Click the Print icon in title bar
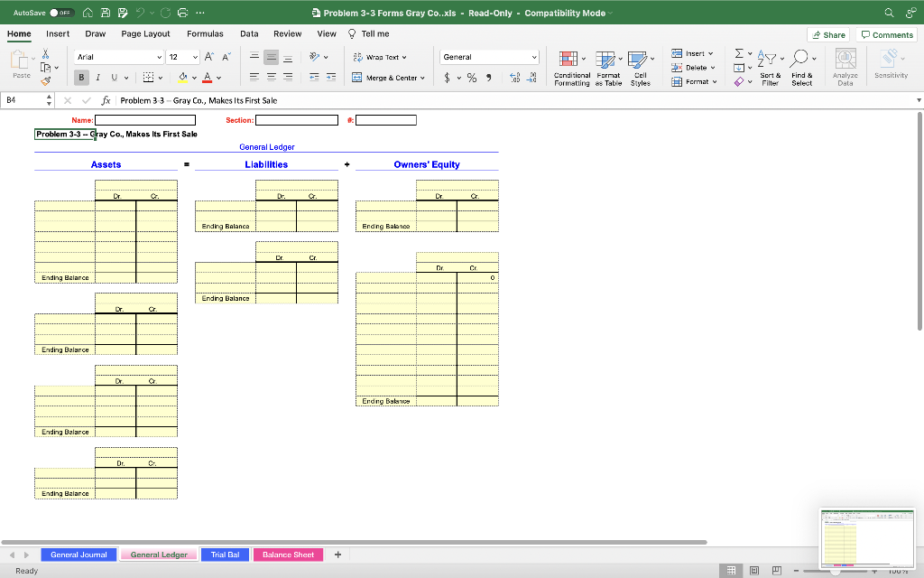 coord(182,13)
